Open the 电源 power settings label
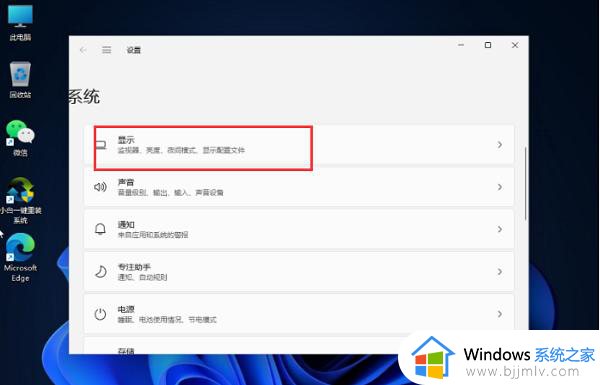 (x=126, y=309)
